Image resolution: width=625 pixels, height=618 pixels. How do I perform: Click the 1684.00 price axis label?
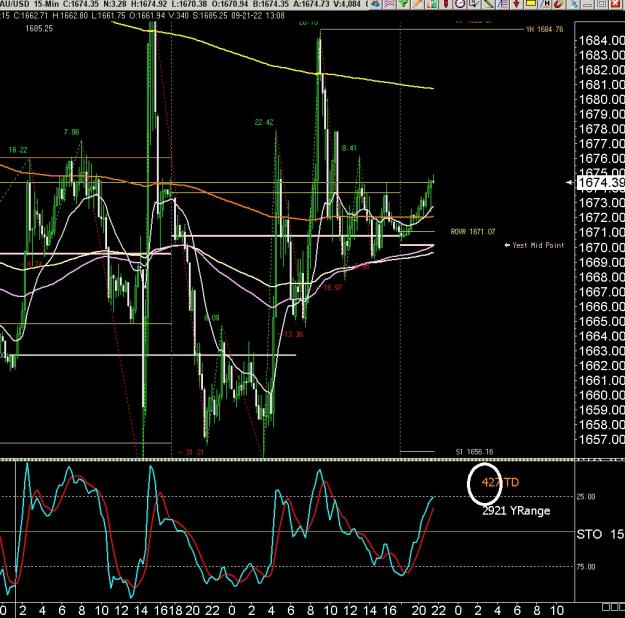(601, 40)
